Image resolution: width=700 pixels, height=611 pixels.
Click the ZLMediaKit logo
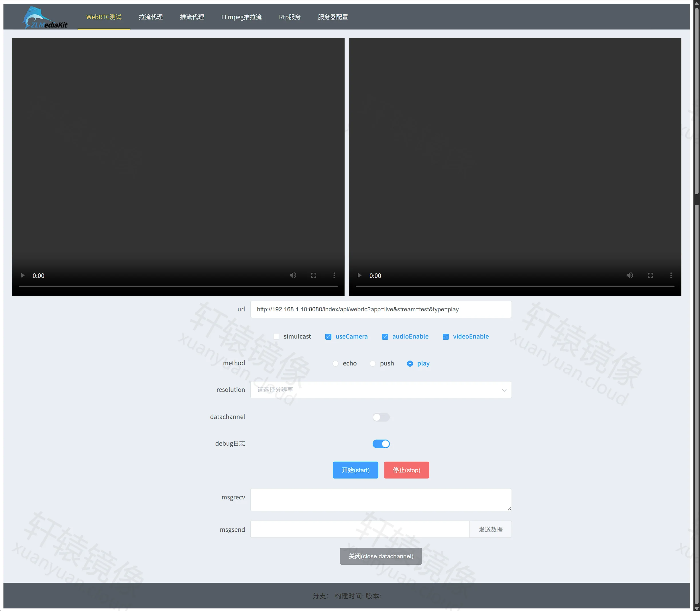point(45,17)
